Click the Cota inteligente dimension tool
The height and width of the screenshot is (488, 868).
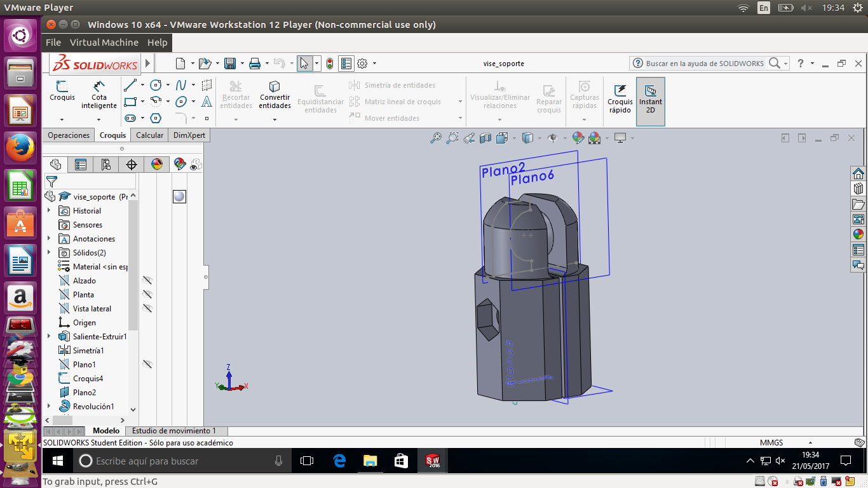pos(99,94)
